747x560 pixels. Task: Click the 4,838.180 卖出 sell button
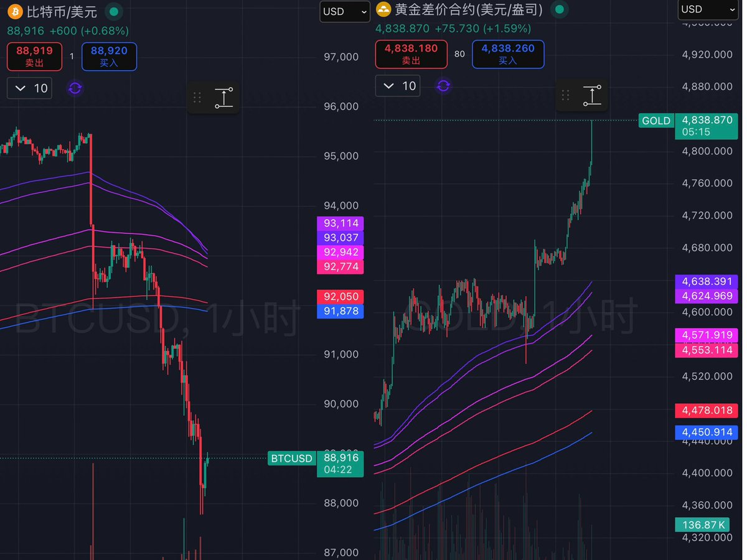coord(411,54)
